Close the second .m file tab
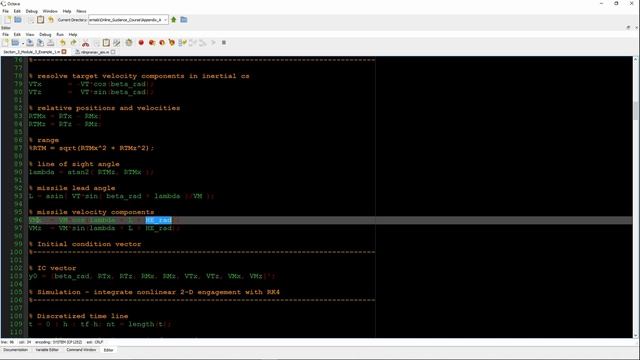640x360 pixels. 113,52
